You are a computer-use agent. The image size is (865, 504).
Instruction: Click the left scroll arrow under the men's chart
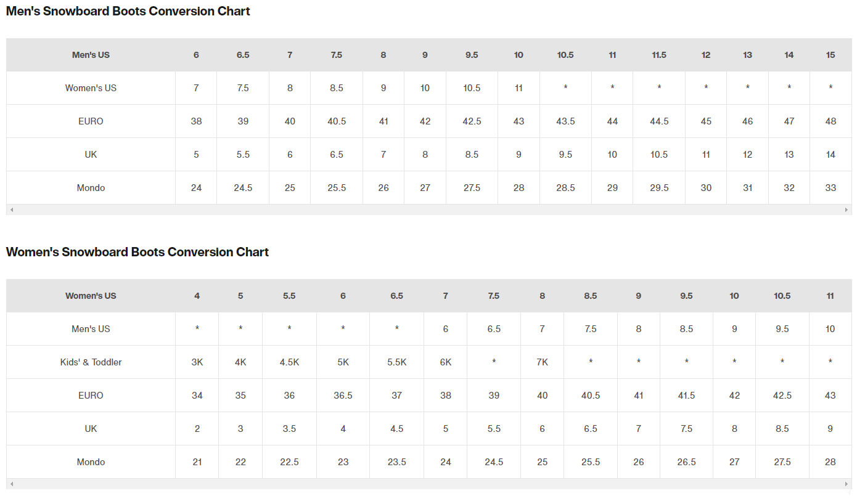pos(11,210)
